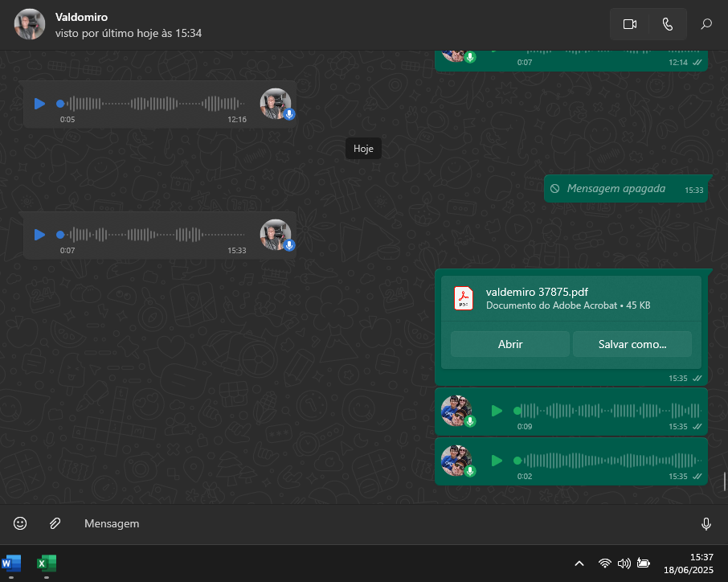728x582 pixels.
Task: Start a voice call with Valdomiro
Action: 667,24
